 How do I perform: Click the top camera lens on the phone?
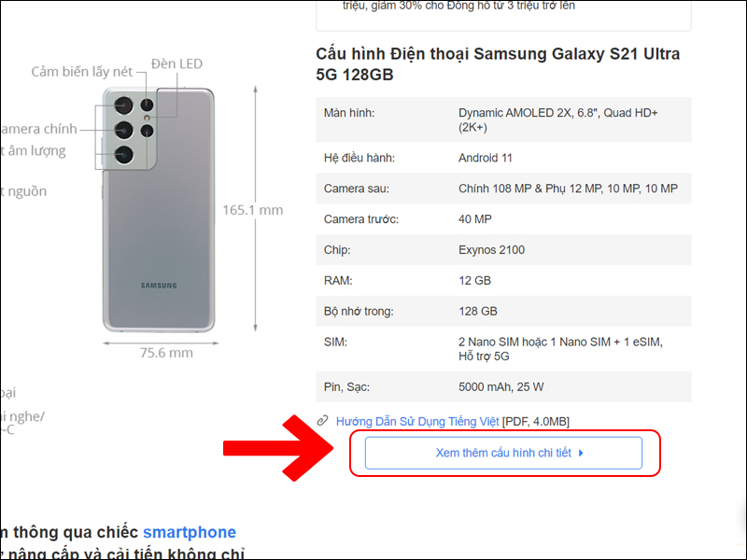point(124,104)
